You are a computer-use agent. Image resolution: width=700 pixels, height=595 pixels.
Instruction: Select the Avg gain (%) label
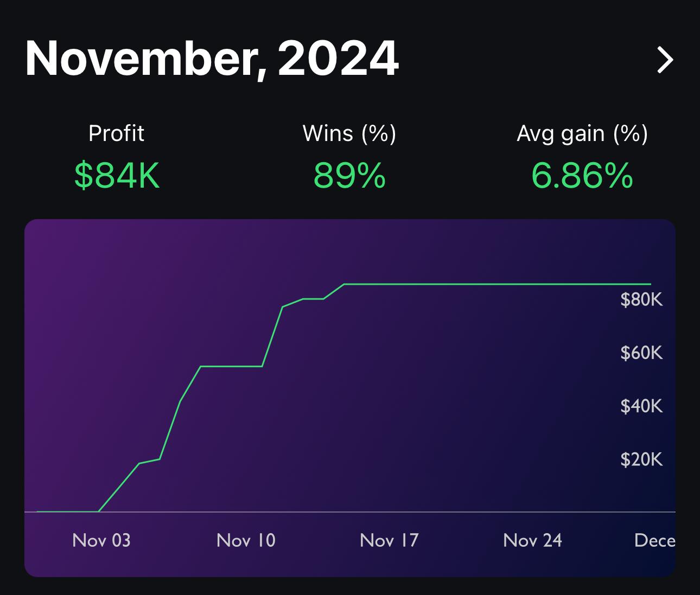pyautogui.click(x=582, y=133)
